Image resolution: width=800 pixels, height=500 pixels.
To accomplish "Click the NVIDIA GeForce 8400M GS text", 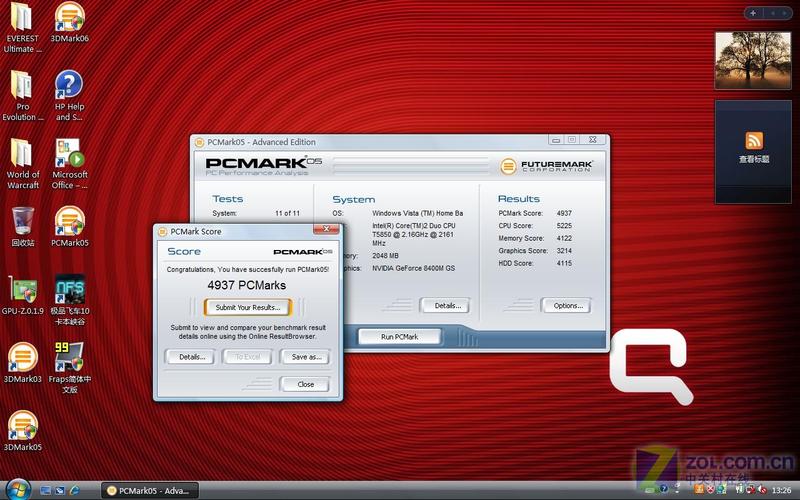I will click(x=413, y=268).
